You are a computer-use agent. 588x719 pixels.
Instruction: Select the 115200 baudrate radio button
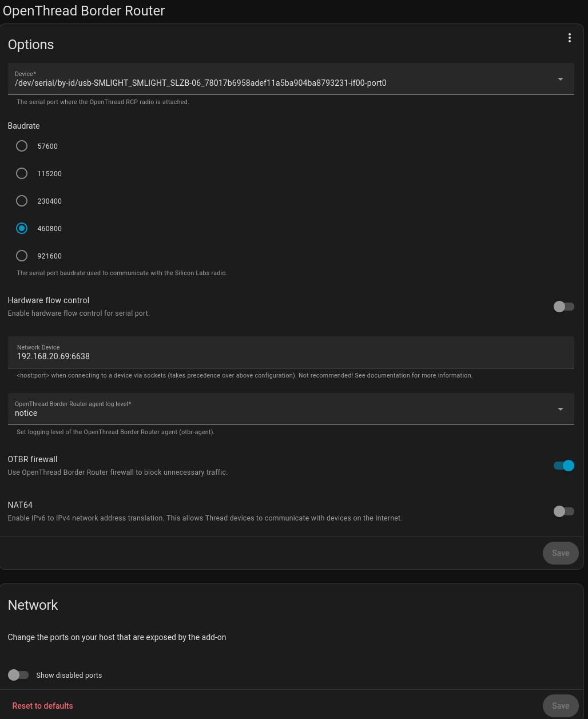pyautogui.click(x=22, y=173)
